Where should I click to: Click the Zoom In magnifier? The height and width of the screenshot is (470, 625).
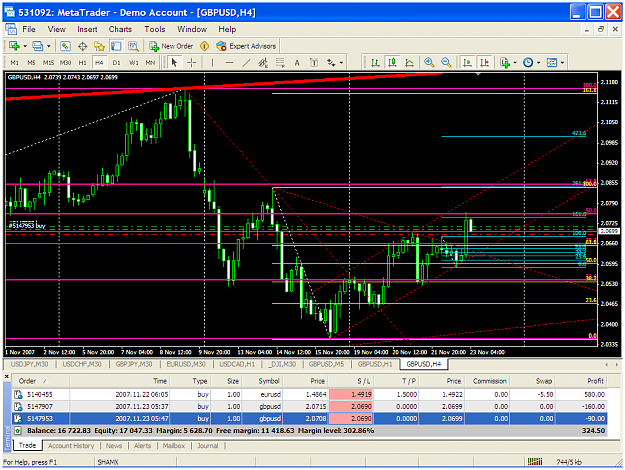429,63
